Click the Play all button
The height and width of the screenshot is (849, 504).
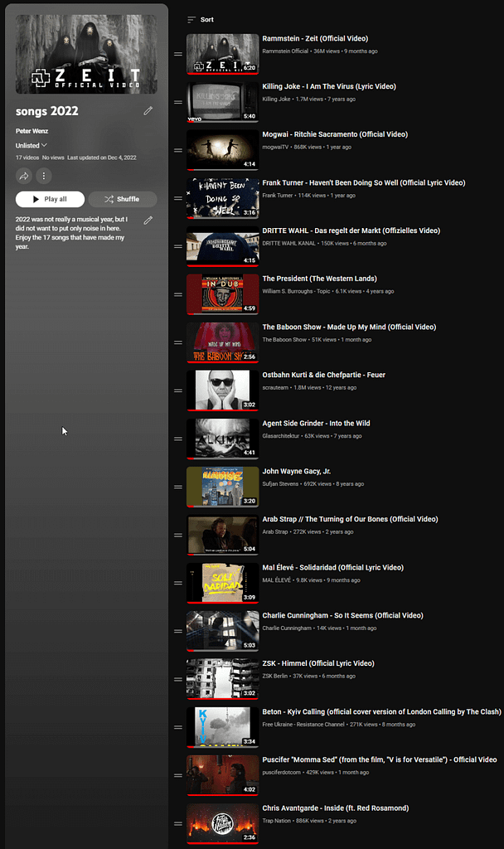coord(50,199)
